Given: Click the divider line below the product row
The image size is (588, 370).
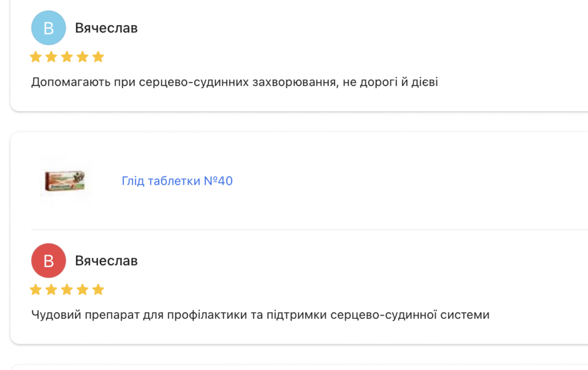Looking at the screenshot, I should click(309, 229).
